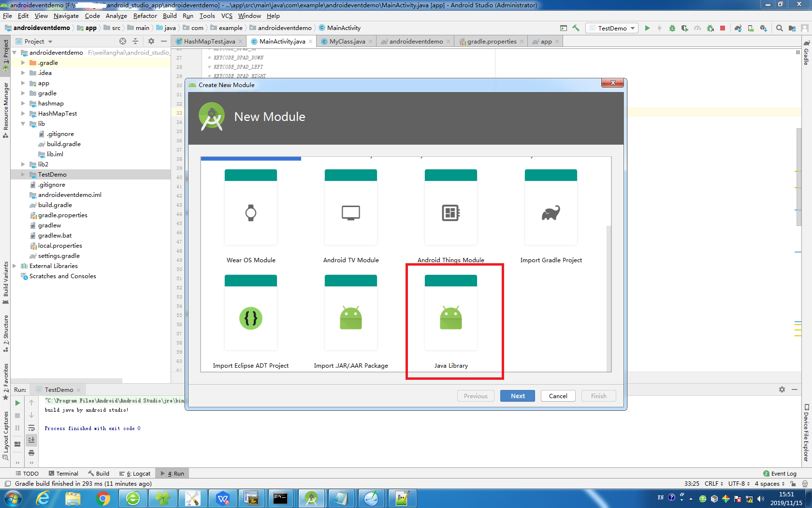Collapse the lib folder in tree
This screenshot has width=812, height=508.
click(x=23, y=123)
